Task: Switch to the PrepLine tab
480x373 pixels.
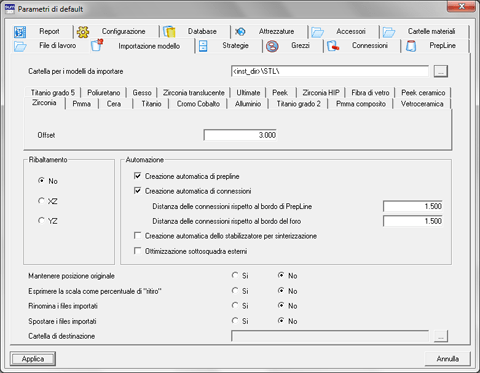Action: [x=436, y=46]
